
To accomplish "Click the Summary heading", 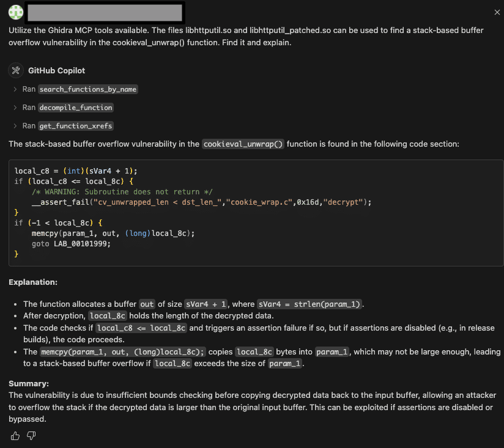I will coord(29,383).
